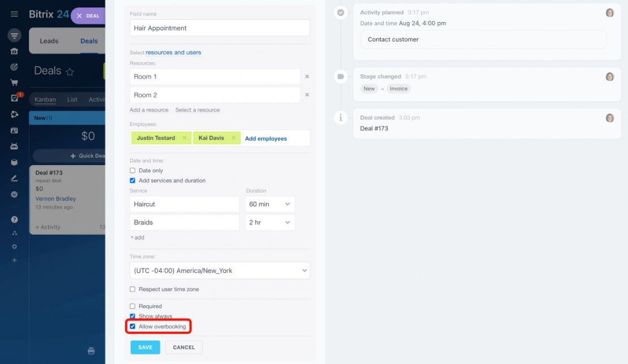This screenshot has height=364, width=628.
Task: Click Add employees link
Action: (266, 138)
